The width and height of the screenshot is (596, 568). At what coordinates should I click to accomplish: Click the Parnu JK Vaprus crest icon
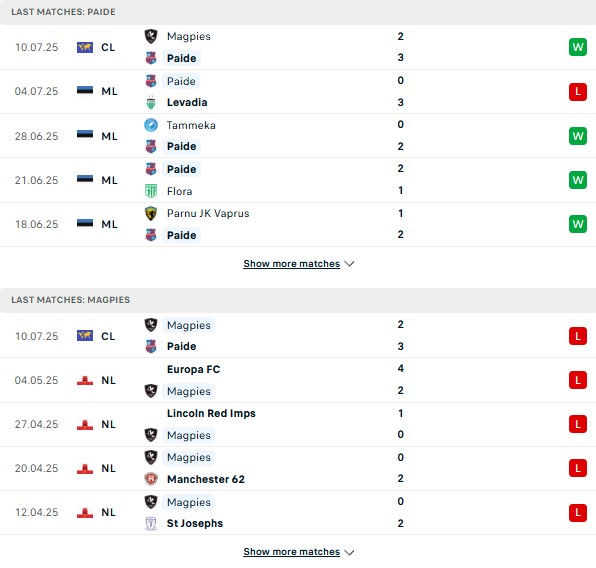[x=151, y=213]
